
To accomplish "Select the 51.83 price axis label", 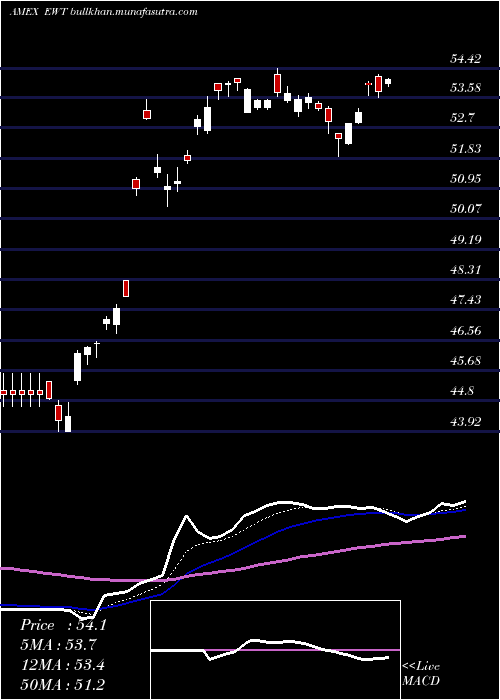I will [x=466, y=149].
